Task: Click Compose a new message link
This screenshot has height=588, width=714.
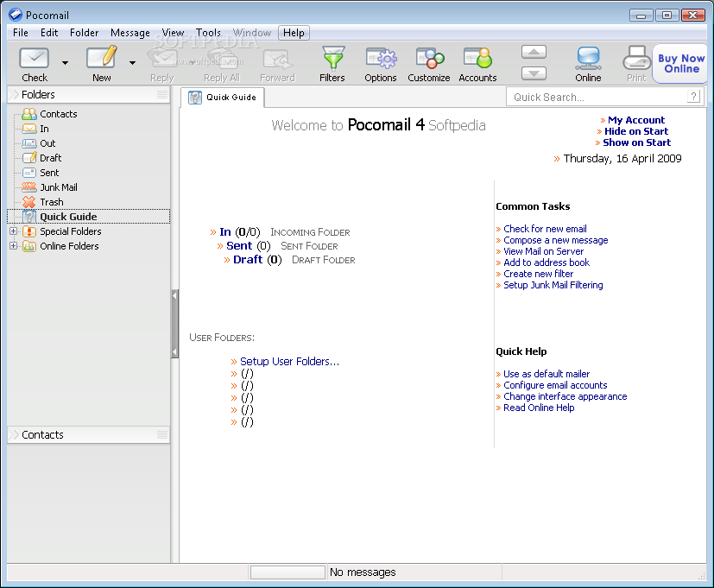Action: click(x=555, y=240)
